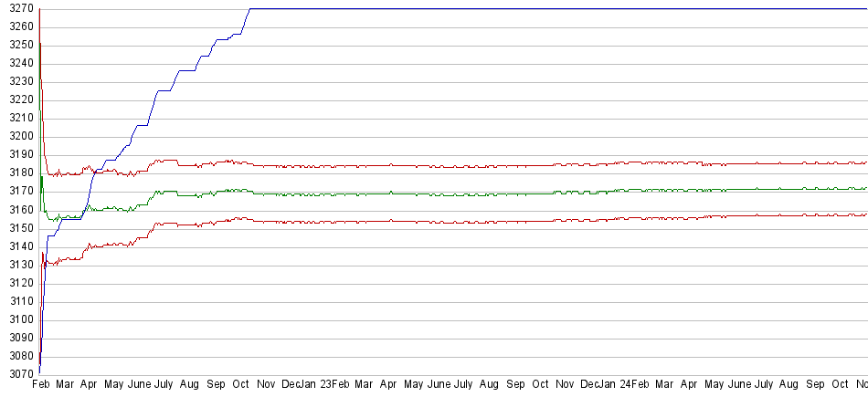Click the rising blue stepped line
This screenshot has width=868, height=397.
click(x=164, y=91)
